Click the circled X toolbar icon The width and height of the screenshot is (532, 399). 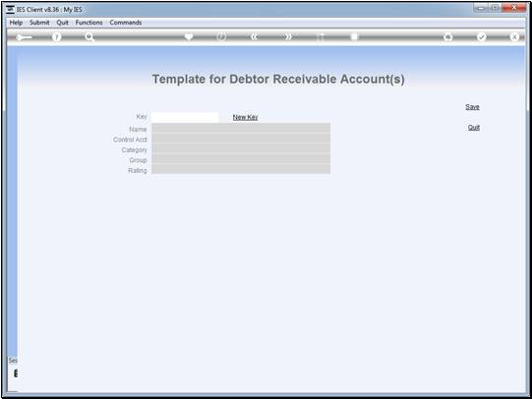click(514, 36)
